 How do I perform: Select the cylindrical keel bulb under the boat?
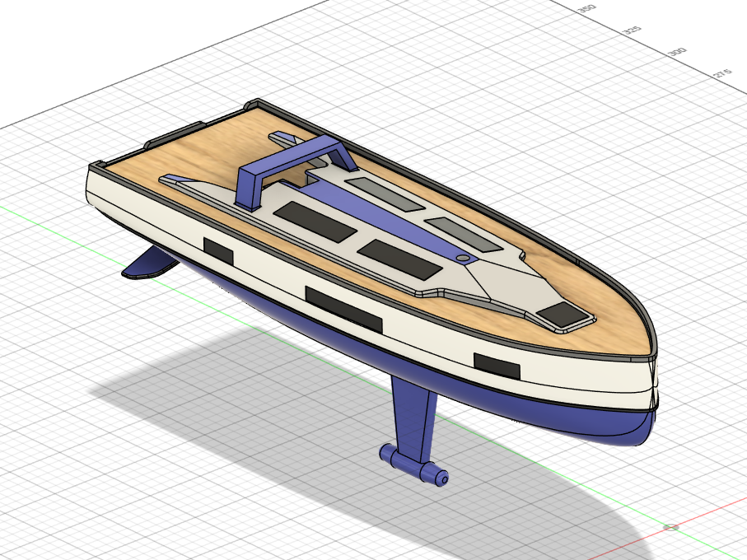pos(413,465)
